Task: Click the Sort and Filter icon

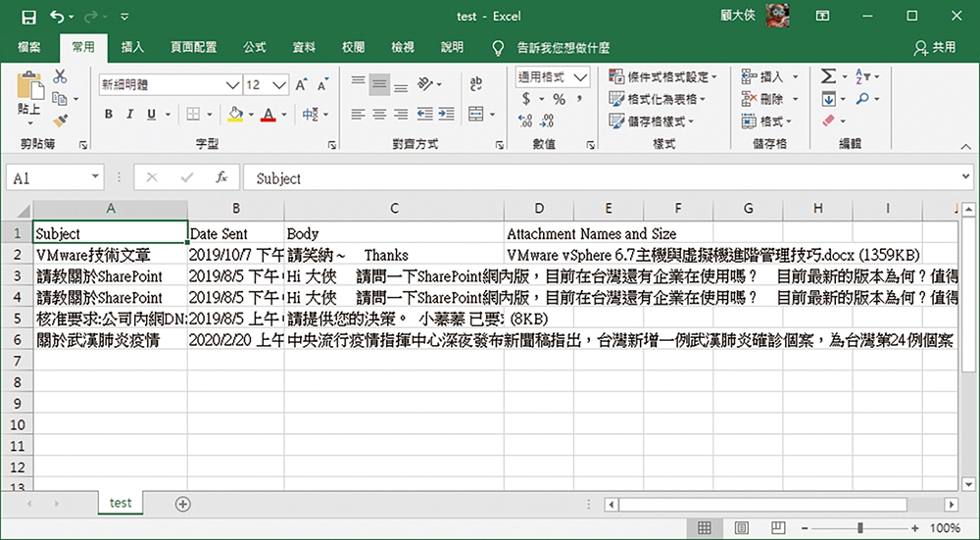Action: [x=862, y=76]
